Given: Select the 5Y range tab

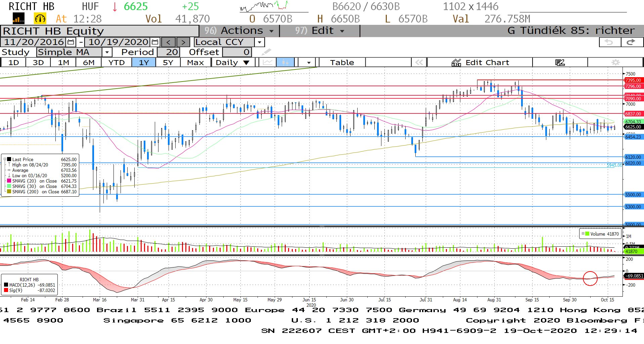Looking at the screenshot, I should (x=168, y=62).
